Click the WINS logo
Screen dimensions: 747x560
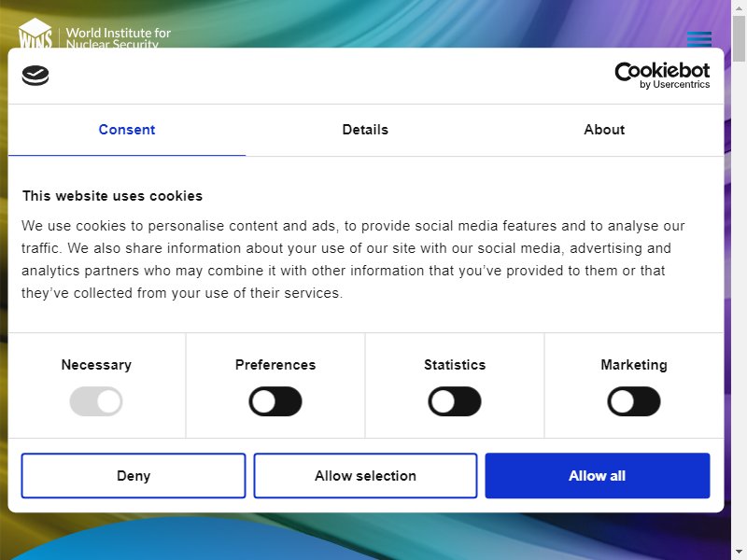(x=35, y=33)
